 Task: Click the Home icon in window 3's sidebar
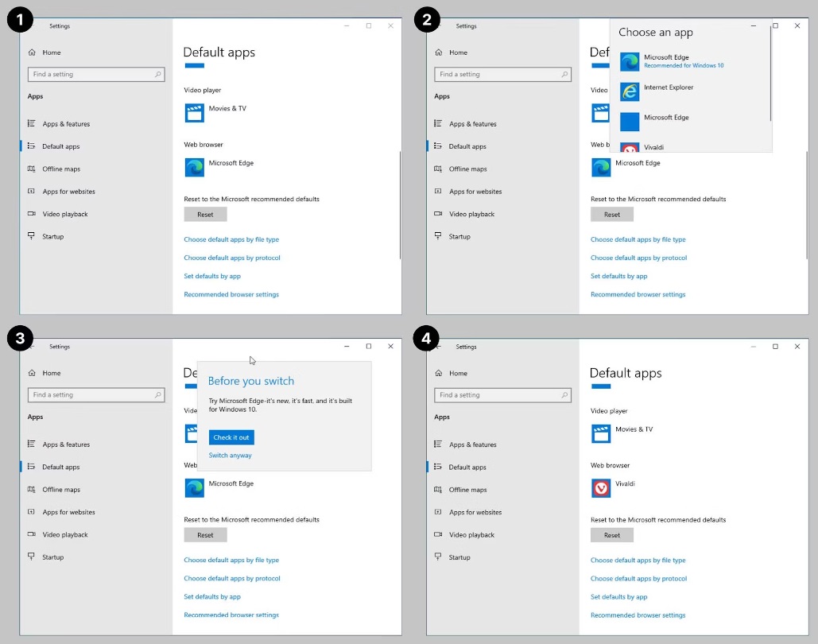(x=32, y=373)
